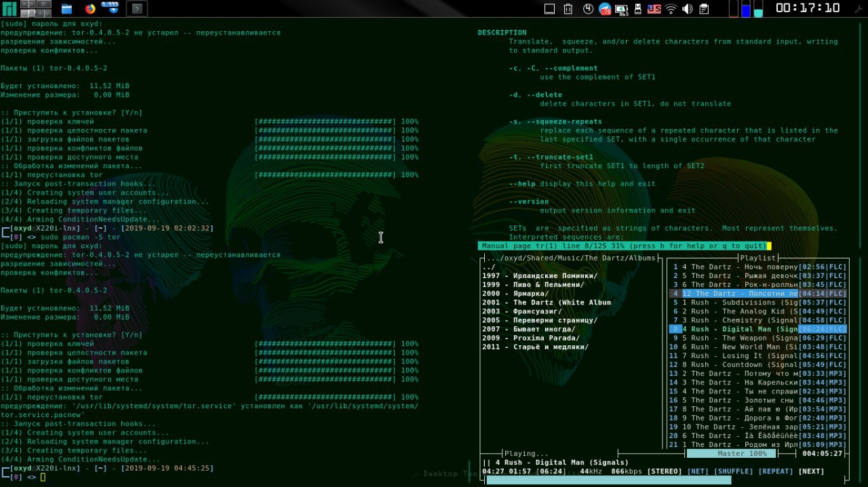
Task: Open the 2009 - Proxima Parada folder
Action: click(531, 338)
